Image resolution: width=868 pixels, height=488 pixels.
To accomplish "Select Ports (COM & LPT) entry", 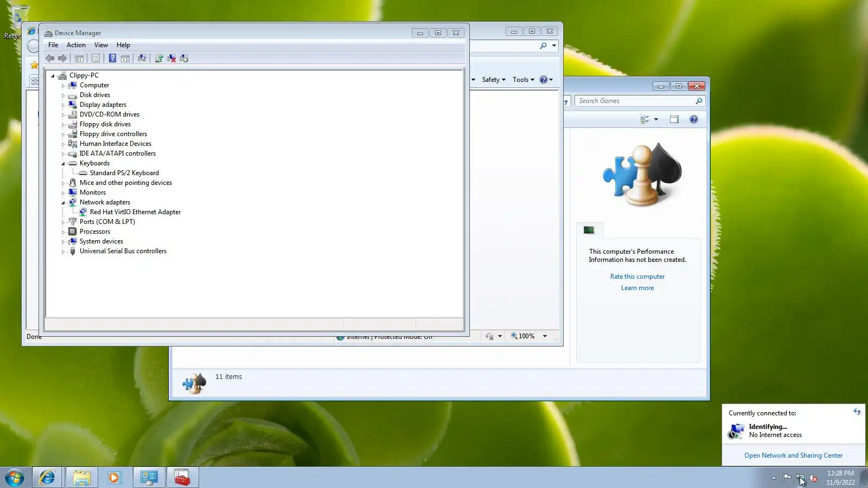I will (107, 222).
